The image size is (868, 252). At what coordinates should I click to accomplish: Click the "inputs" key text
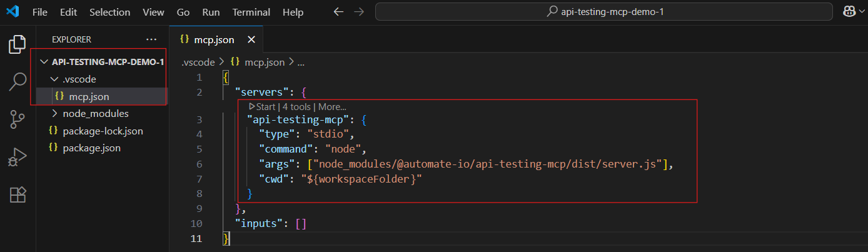(260, 223)
